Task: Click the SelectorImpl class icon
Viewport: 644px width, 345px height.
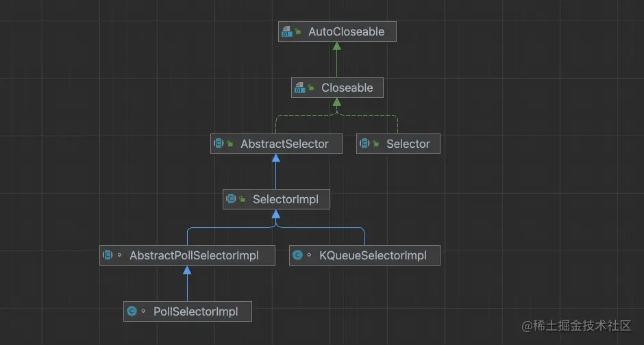Action: (x=231, y=199)
